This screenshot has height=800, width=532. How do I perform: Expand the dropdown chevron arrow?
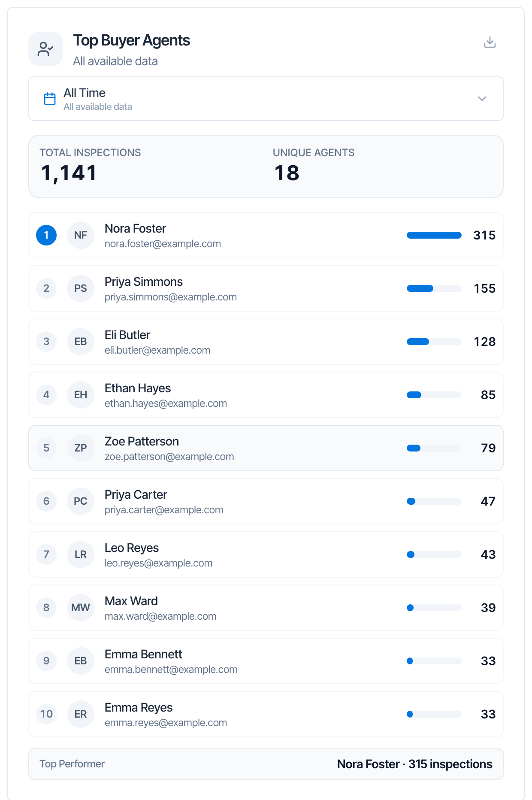point(482,99)
